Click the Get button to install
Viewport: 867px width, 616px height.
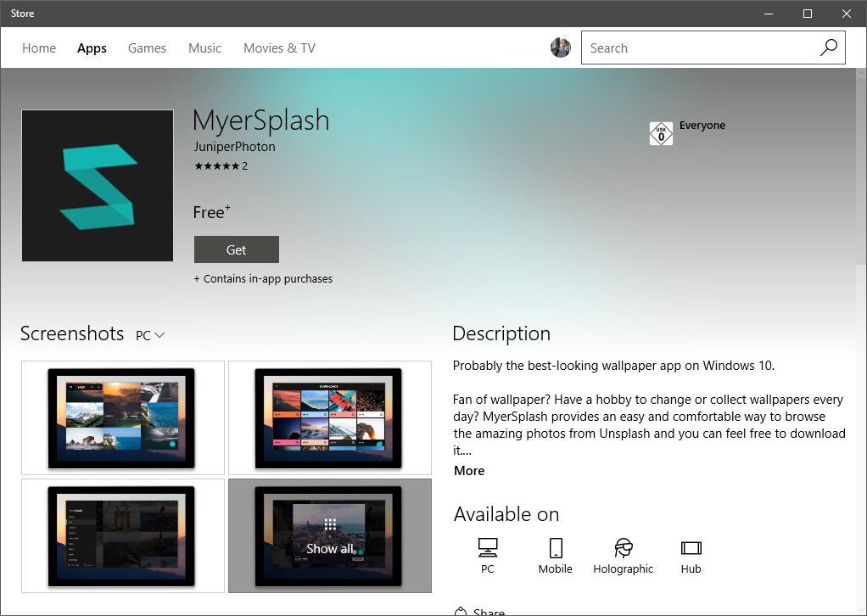(x=237, y=249)
